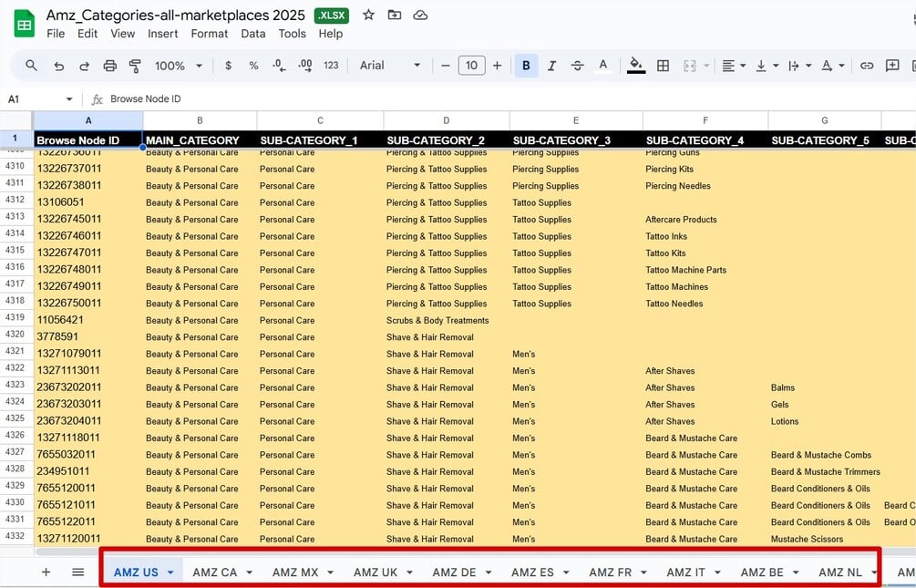Image resolution: width=916 pixels, height=588 pixels.
Task: Open all-sheets list next to tabs
Action: tap(78, 572)
